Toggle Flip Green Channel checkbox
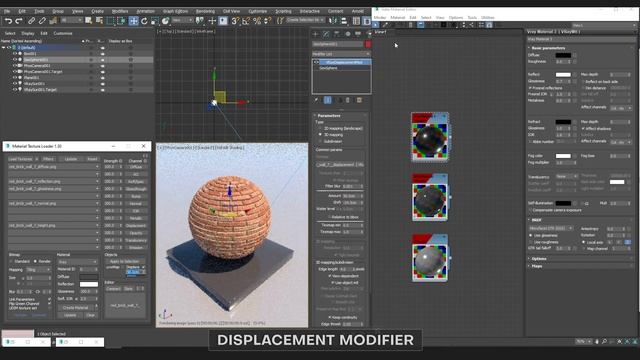The width and height of the screenshot is (640, 360). click(49, 303)
